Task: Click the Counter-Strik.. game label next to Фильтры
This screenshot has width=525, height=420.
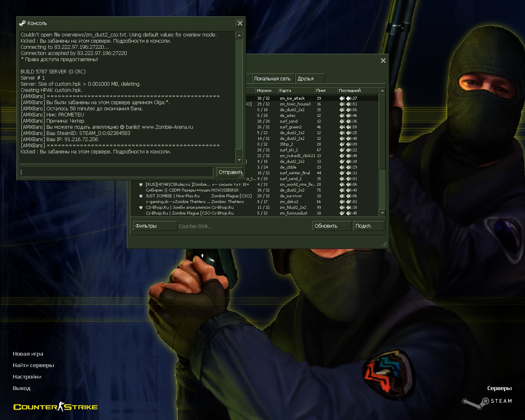Action: [195, 226]
